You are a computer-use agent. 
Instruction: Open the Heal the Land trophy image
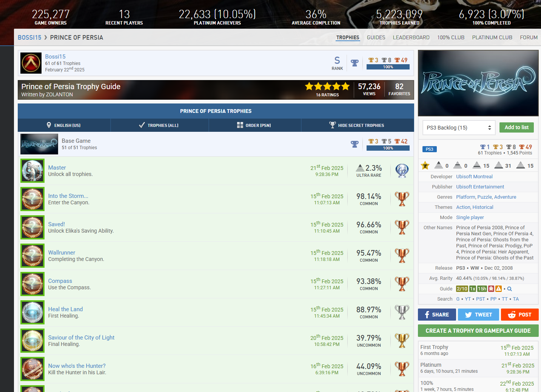(32, 312)
